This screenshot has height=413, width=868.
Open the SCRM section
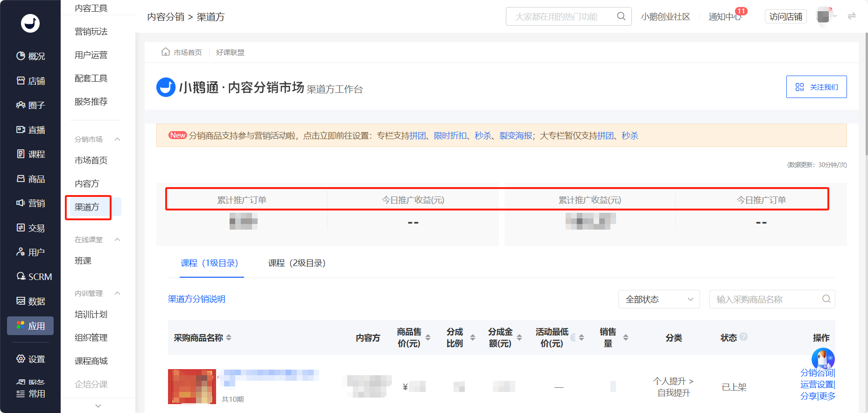[x=34, y=277]
